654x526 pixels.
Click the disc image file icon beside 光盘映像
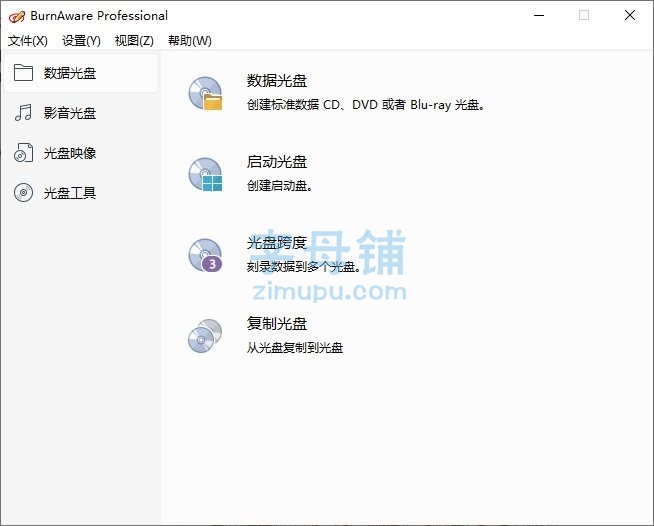coord(23,153)
